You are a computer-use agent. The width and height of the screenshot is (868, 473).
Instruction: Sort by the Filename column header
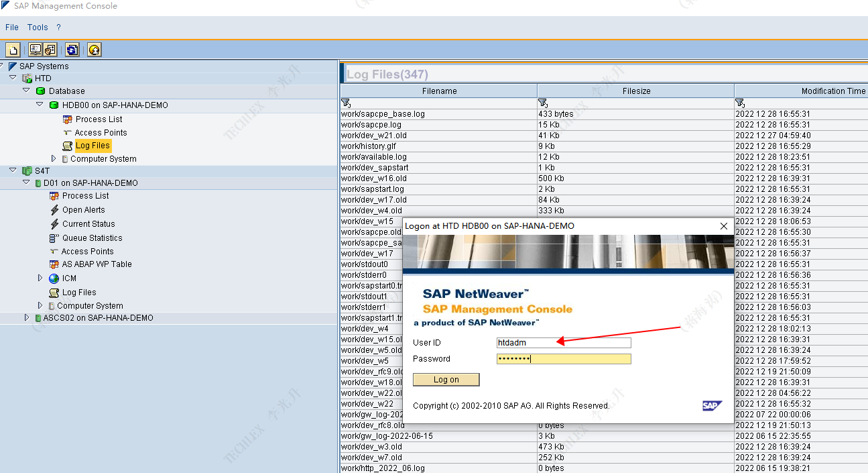click(439, 91)
